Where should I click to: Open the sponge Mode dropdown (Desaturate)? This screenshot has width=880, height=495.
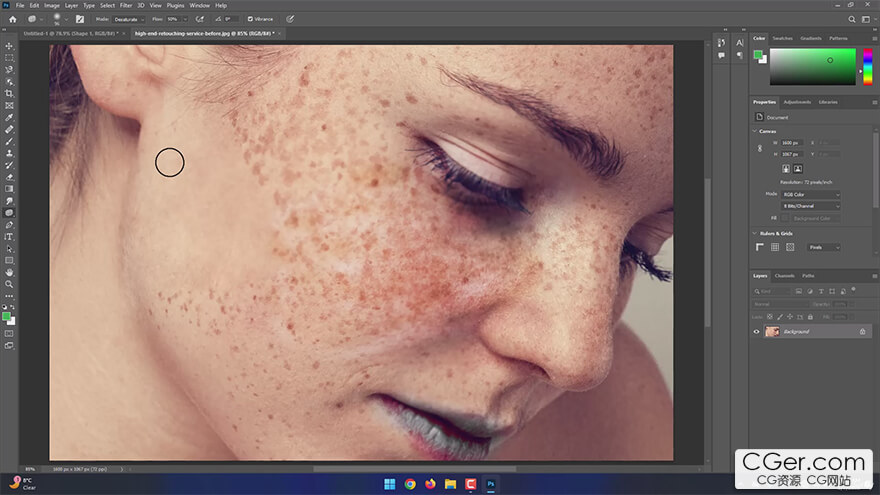127,18
